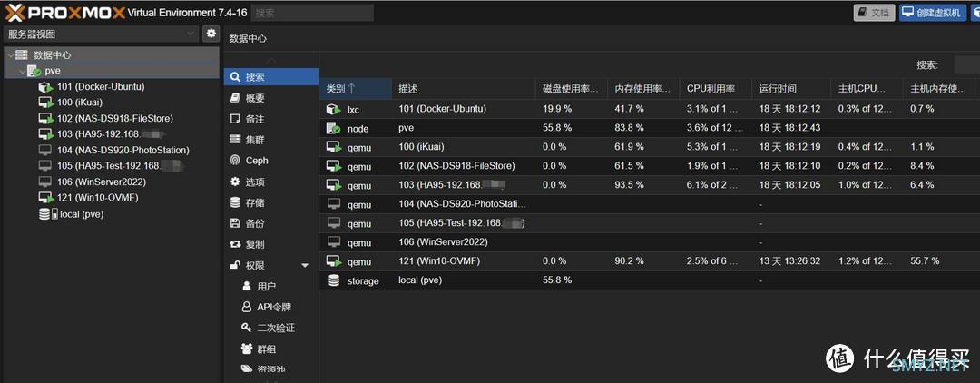Sort by 磁盘使用率 column header

(572, 89)
